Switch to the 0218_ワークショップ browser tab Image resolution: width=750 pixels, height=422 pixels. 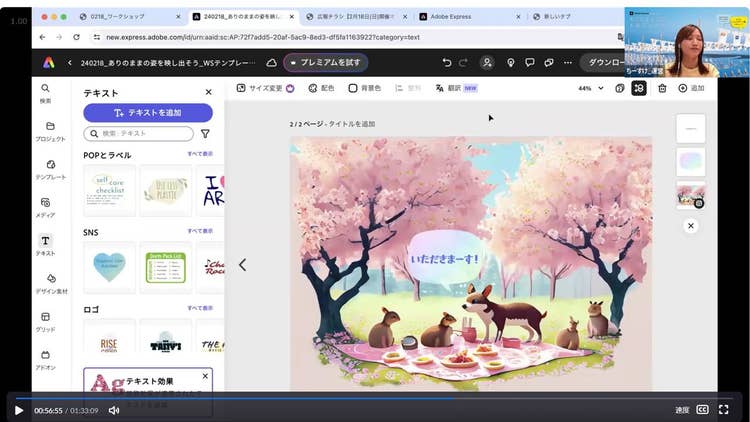(x=130, y=16)
